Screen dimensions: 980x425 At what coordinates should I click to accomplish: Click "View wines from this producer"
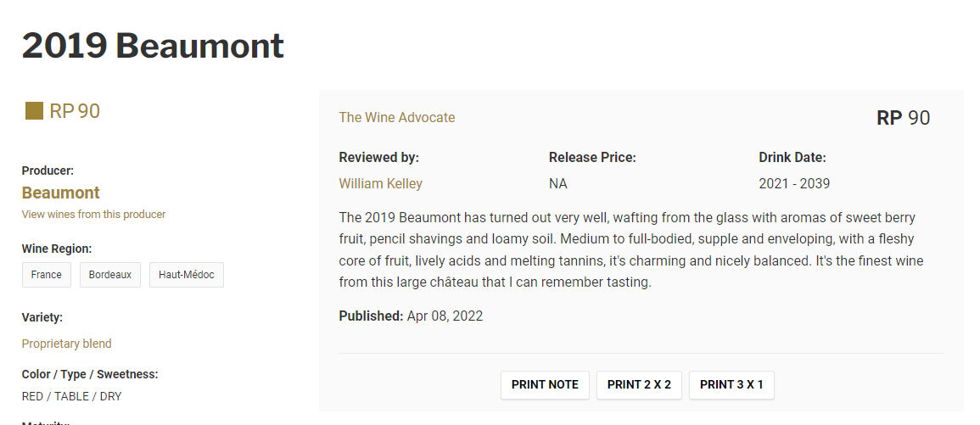pos(93,215)
